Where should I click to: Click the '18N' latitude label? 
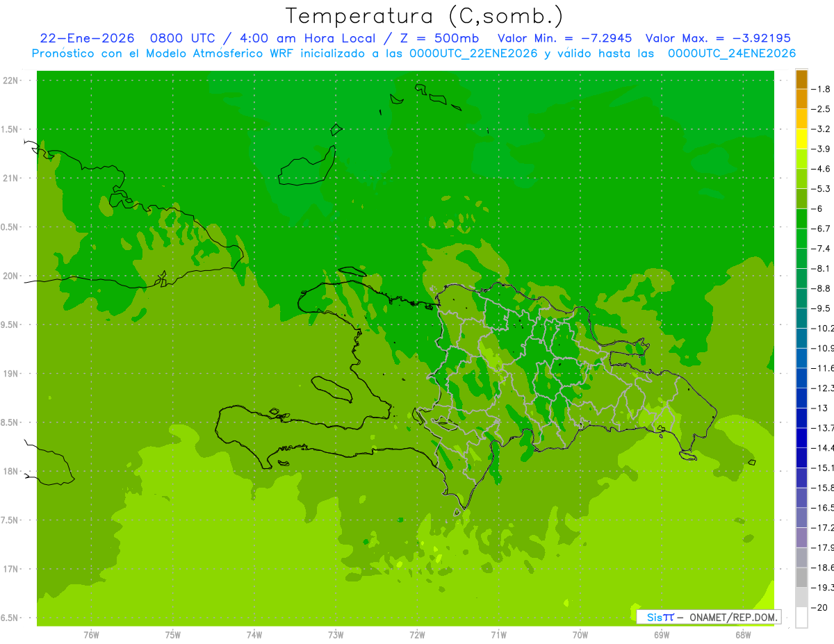[x=10, y=471]
